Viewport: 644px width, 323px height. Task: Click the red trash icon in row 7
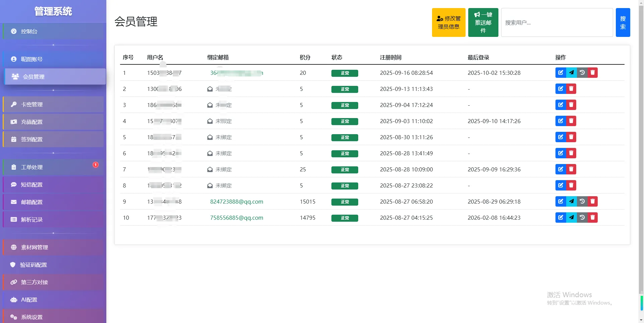(x=571, y=169)
